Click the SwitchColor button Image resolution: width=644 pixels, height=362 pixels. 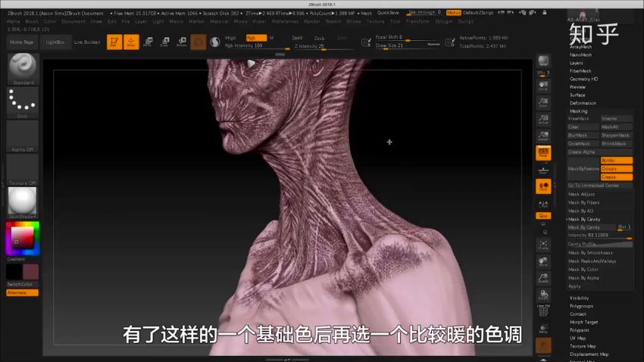23,284
